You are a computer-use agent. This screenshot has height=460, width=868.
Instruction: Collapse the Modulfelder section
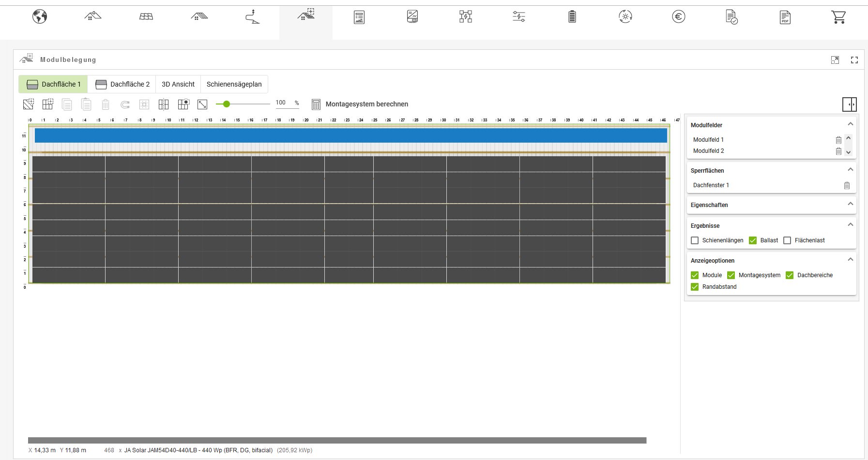850,124
